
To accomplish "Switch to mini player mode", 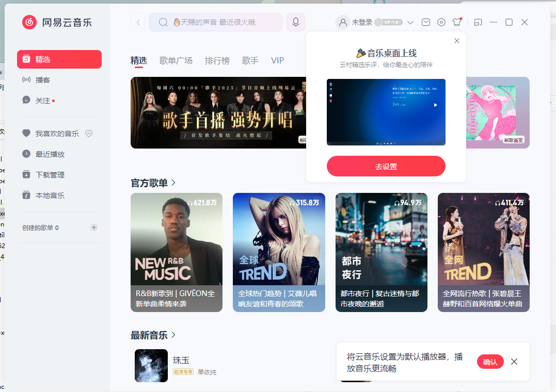I will 478,22.
